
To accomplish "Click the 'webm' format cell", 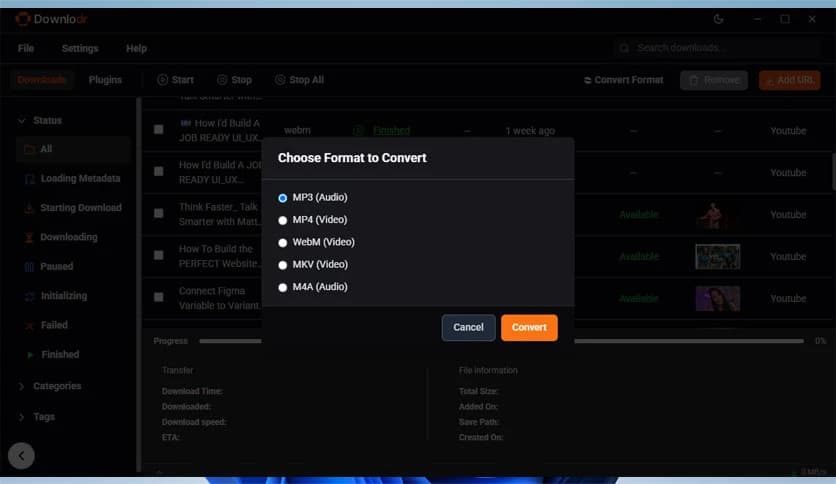I will coord(298,131).
